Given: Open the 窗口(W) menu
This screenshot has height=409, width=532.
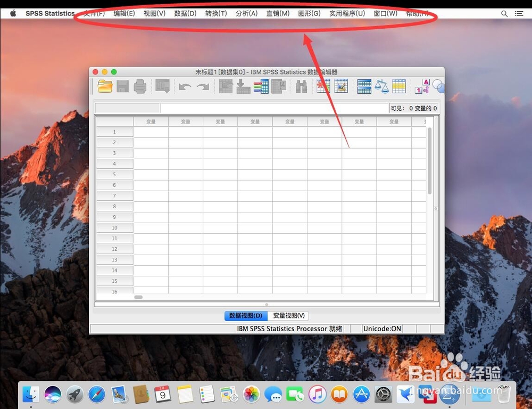Looking at the screenshot, I should coord(385,14).
